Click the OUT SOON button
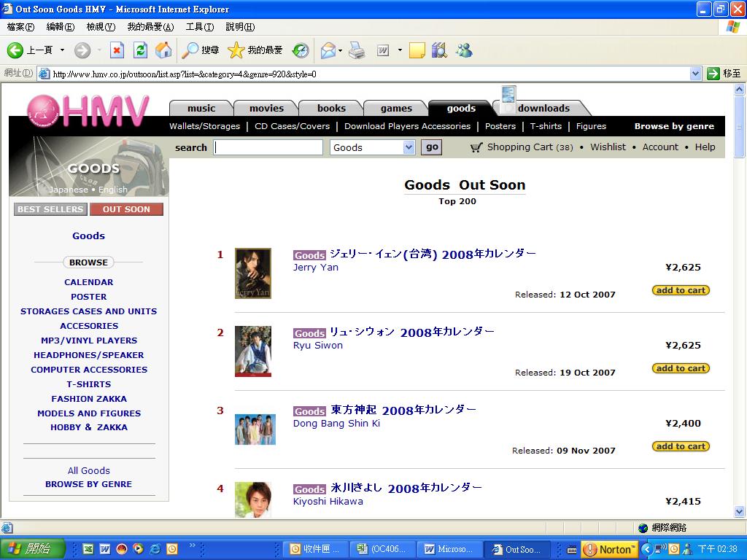 126,209
